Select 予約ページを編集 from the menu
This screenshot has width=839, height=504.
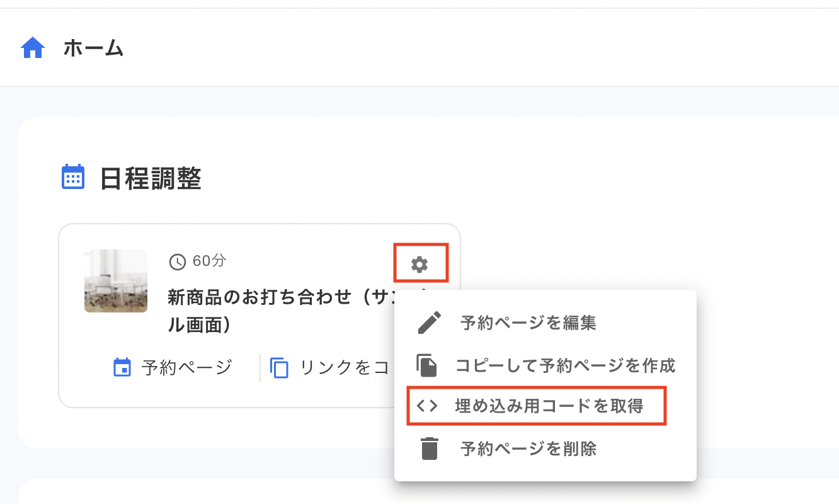528,323
